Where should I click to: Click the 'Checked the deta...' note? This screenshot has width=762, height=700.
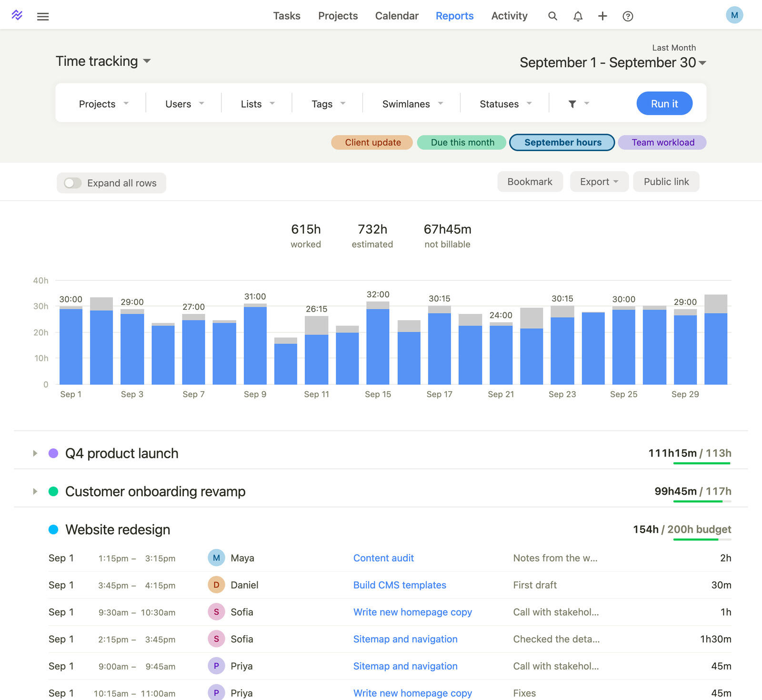click(556, 639)
